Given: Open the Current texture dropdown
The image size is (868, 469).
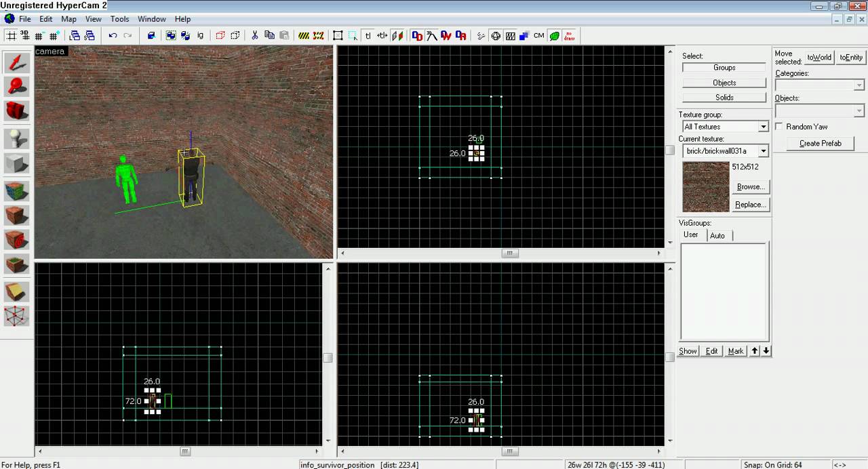Looking at the screenshot, I should (x=763, y=151).
